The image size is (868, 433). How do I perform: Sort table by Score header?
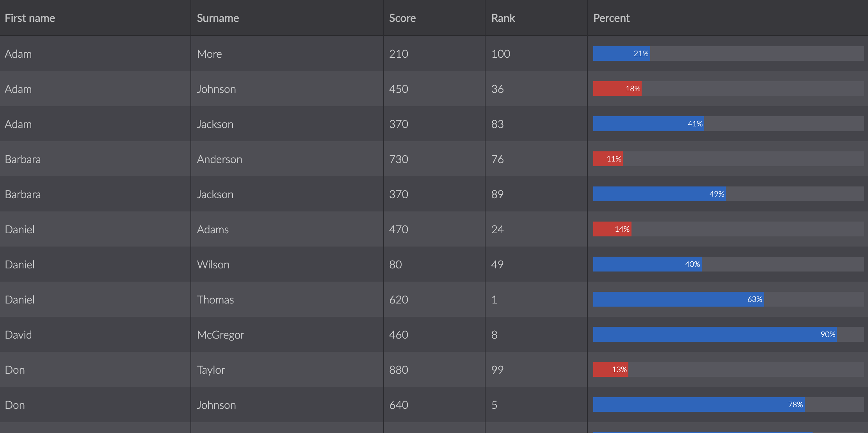coord(402,18)
